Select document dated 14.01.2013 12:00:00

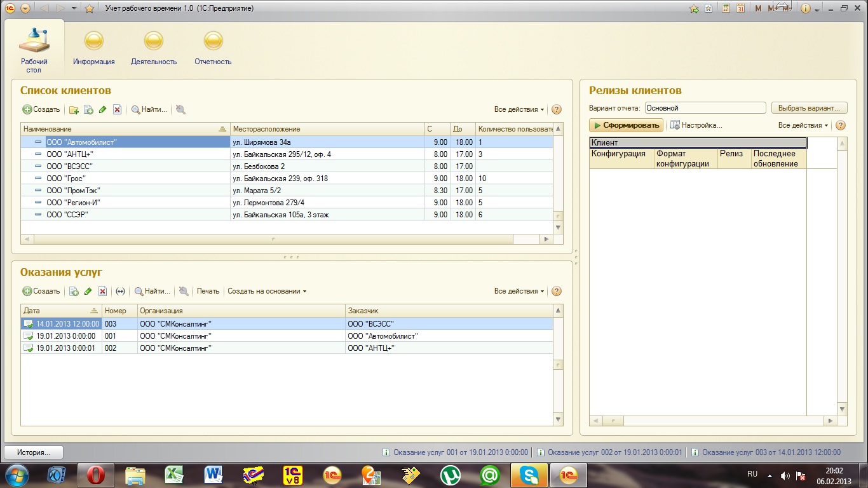pos(287,324)
